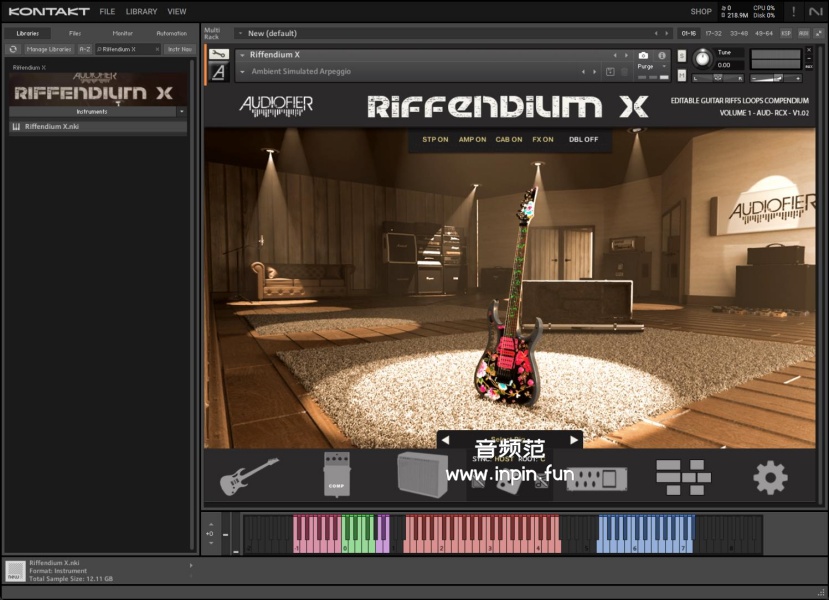Click next multi arrow in rack header
The width and height of the screenshot is (829, 600).
(x=666, y=33)
